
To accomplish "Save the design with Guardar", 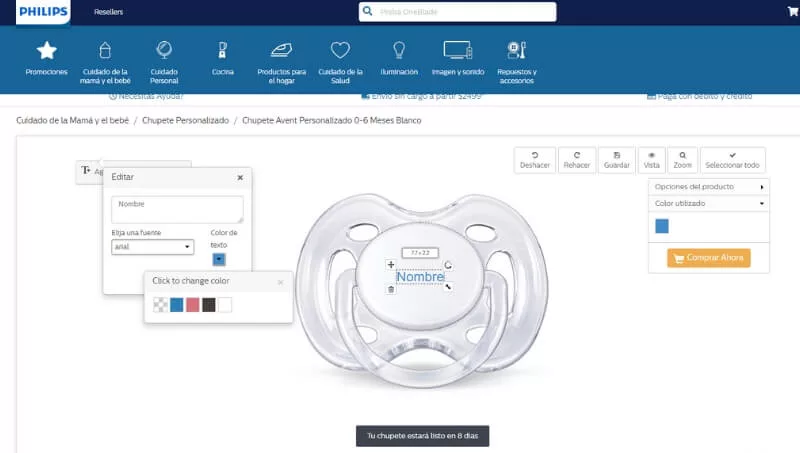I will (617, 160).
